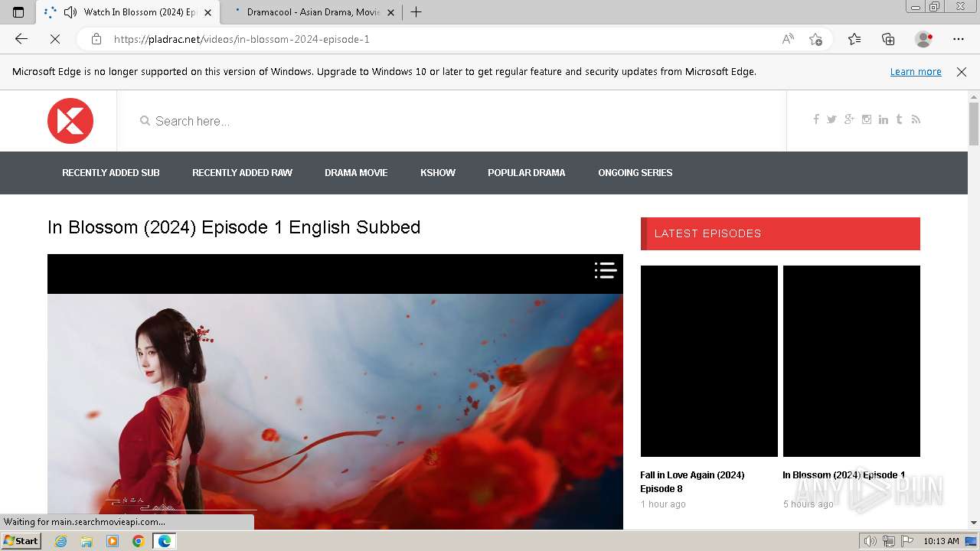980x551 pixels.
Task: Close the Dramacool tab
Action: tap(391, 12)
